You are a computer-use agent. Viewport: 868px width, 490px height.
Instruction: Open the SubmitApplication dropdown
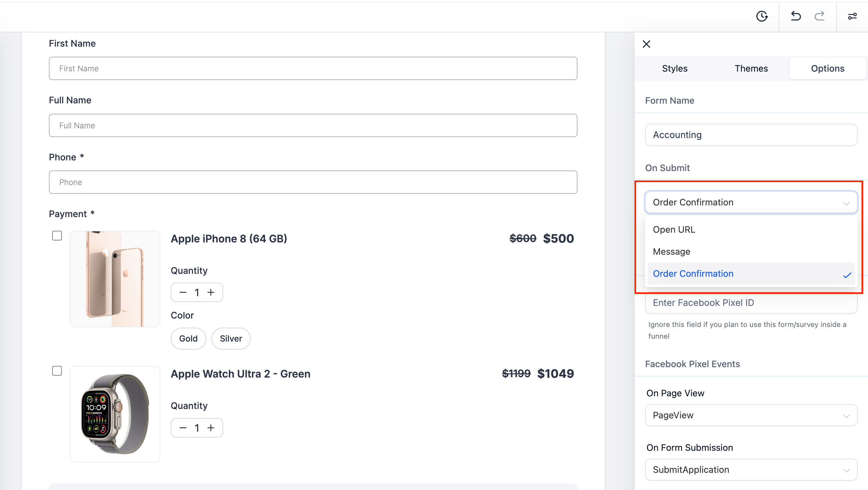tap(751, 470)
